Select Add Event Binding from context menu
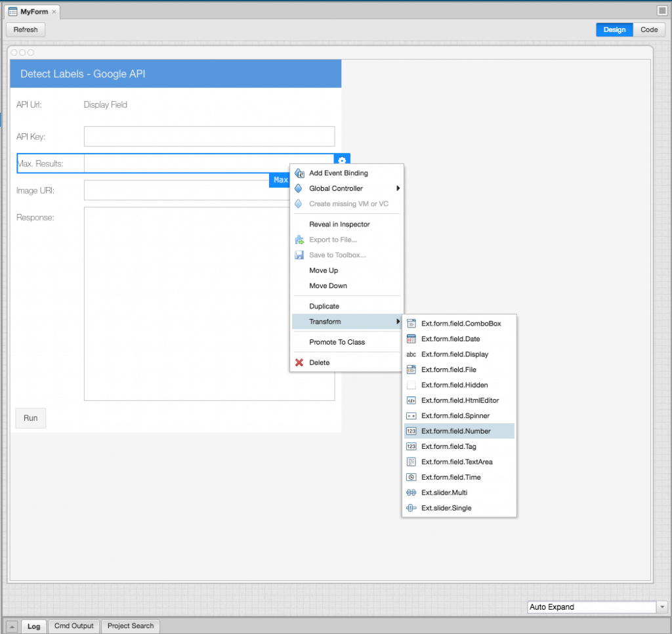 click(x=346, y=173)
